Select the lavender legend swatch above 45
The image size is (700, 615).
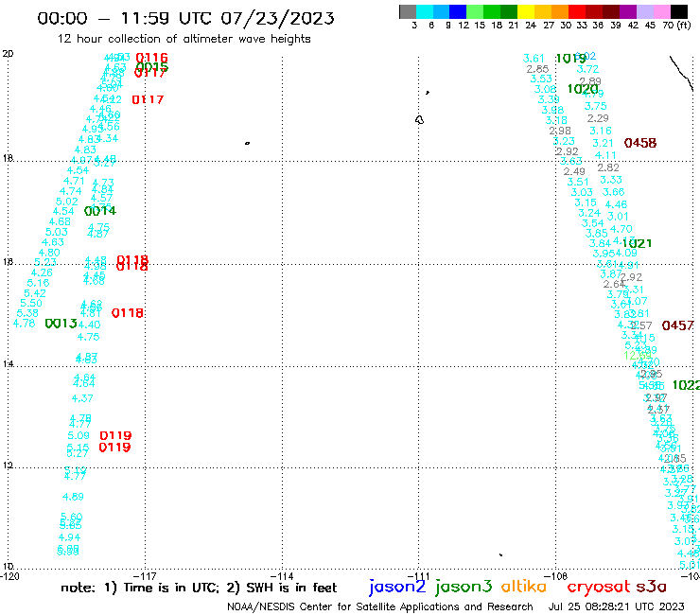(644, 11)
